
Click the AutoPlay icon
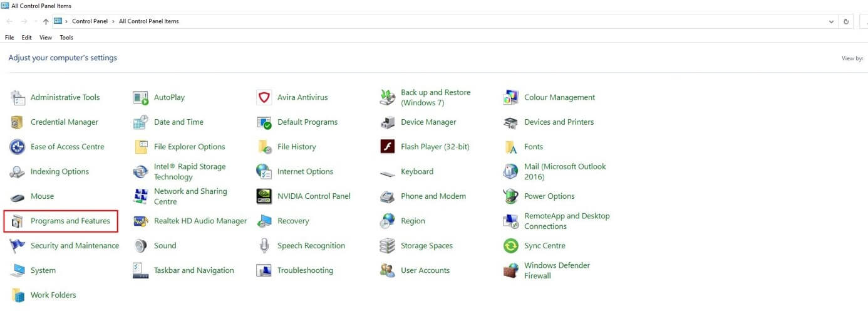141,97
